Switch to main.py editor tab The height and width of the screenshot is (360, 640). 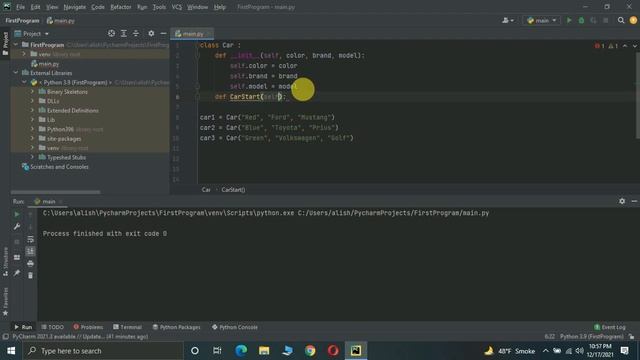192,34
